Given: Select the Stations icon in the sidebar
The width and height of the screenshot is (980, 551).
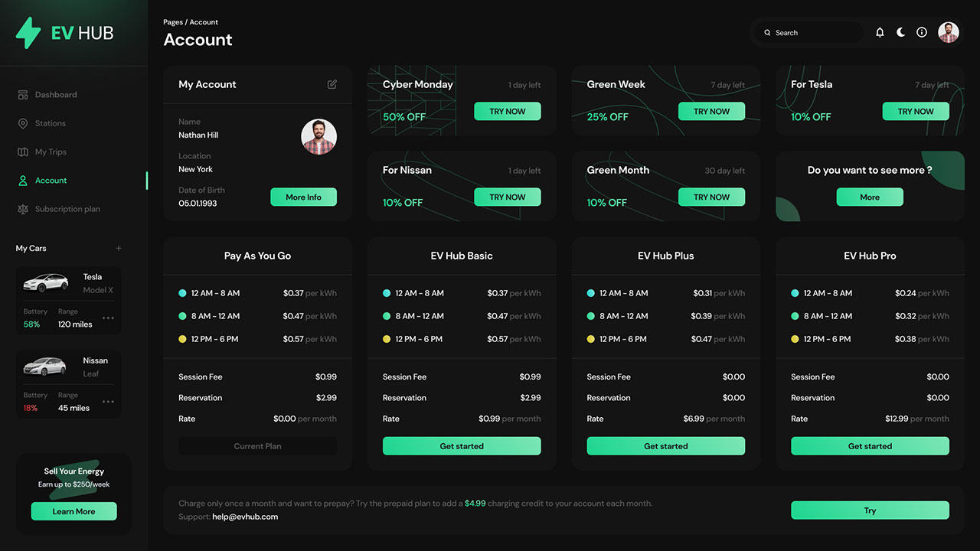Looking at the screenshot, I should click(24, 123).
